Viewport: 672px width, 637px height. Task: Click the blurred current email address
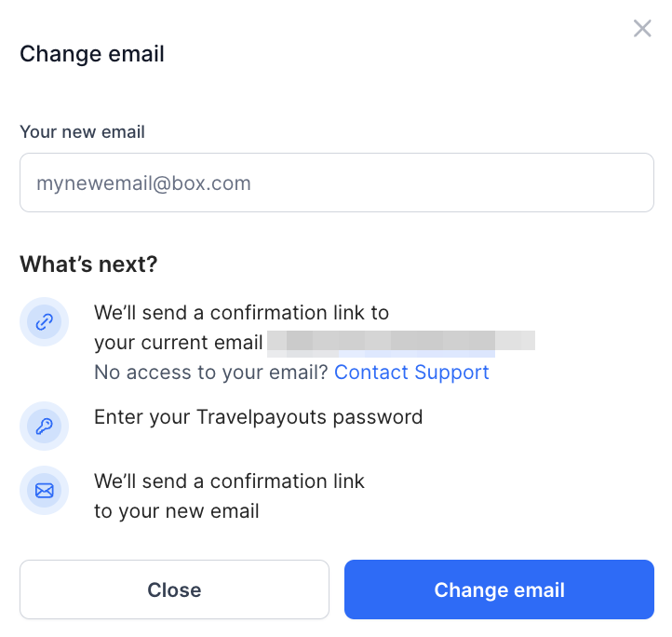click(401, 344)
